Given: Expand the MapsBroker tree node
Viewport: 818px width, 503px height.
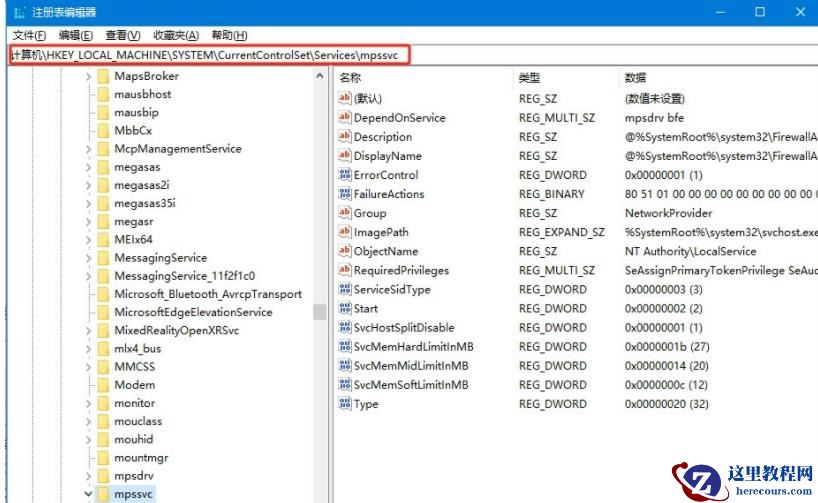Looking at the screenshot, I should click(88, 77).
